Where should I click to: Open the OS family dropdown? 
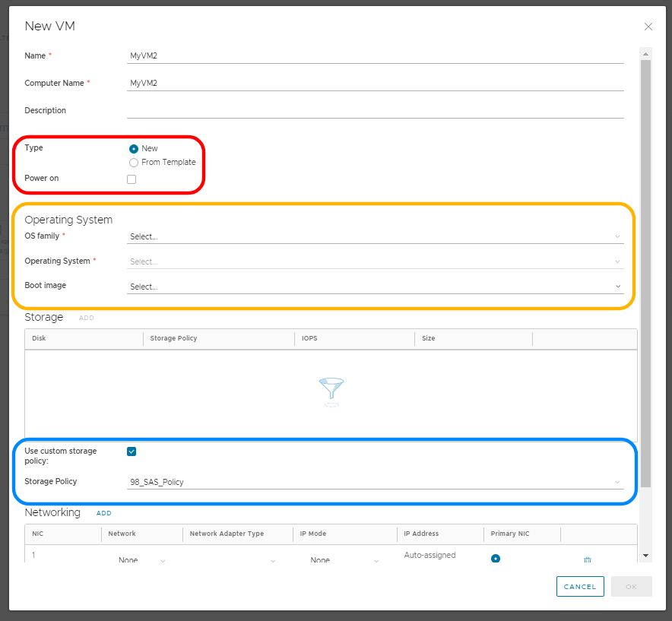coord(375,236)
